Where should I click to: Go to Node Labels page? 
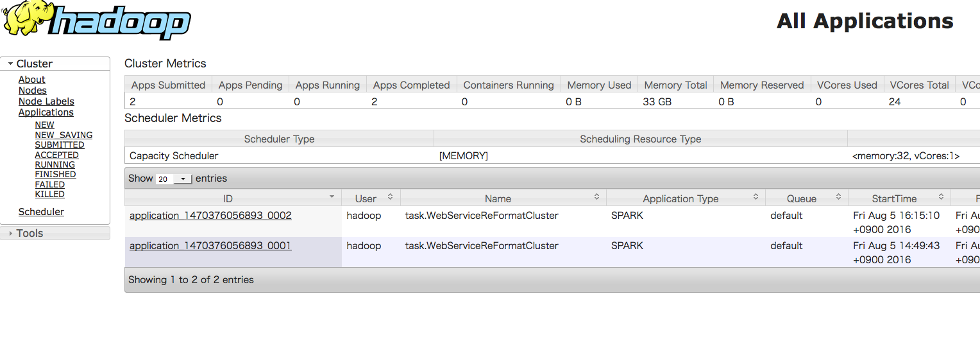pos(46,101)
